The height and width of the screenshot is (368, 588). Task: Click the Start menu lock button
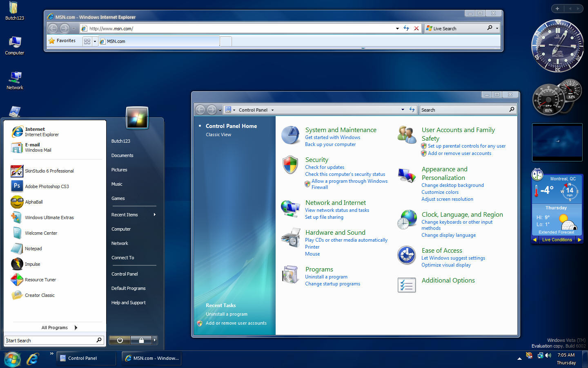[x=141, y=340]
